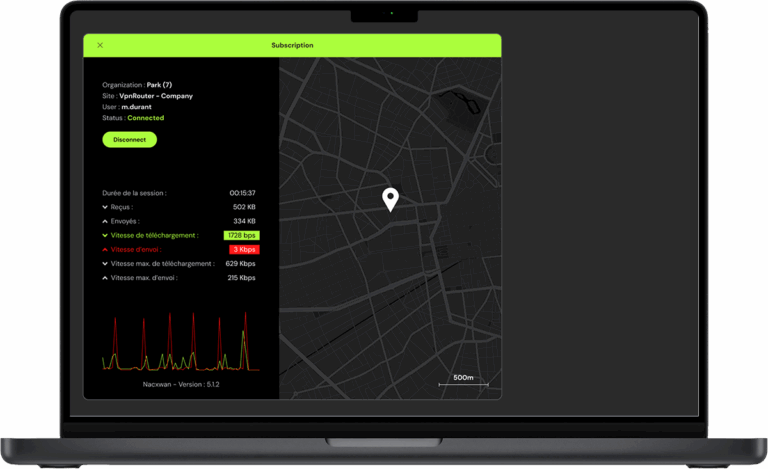Click the white location pin on the map
The image size is (768, 469).
[391, 199]
